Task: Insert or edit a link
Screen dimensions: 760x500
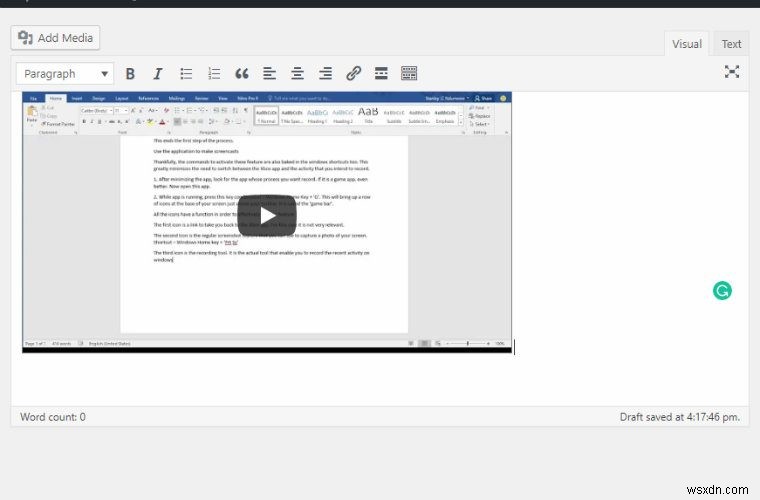Action: tap(353, 74)
